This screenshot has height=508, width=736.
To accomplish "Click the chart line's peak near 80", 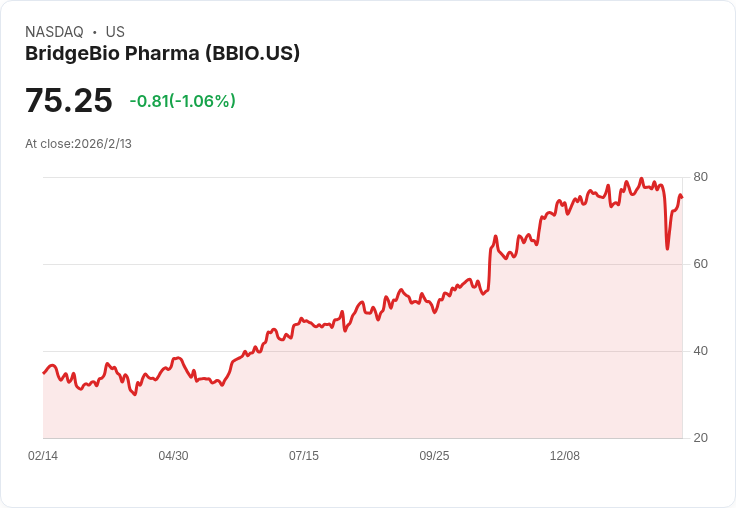I will 641,179.
